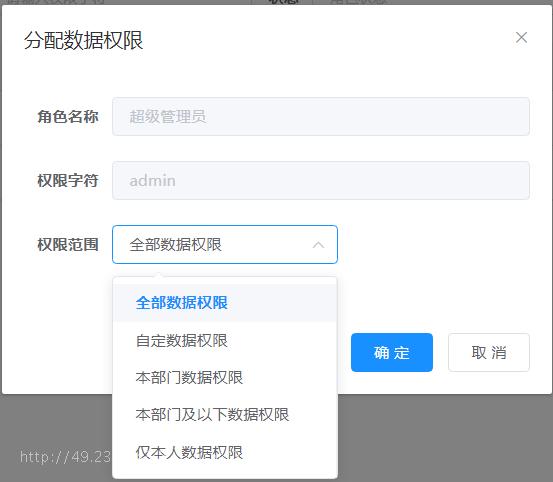Choose 仅本人数据权限 option
The image size is (553, 482).
(225, 452)
